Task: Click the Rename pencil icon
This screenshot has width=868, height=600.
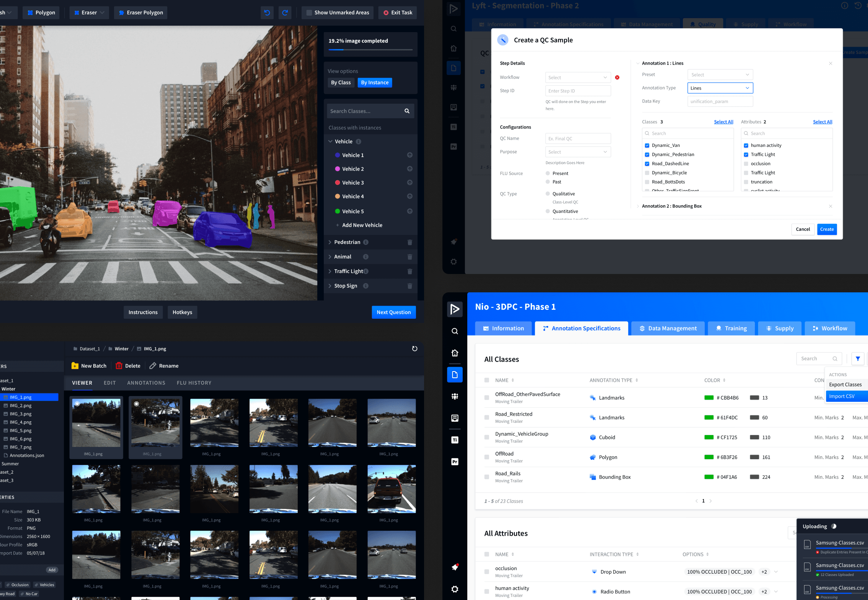Action: 153,366
